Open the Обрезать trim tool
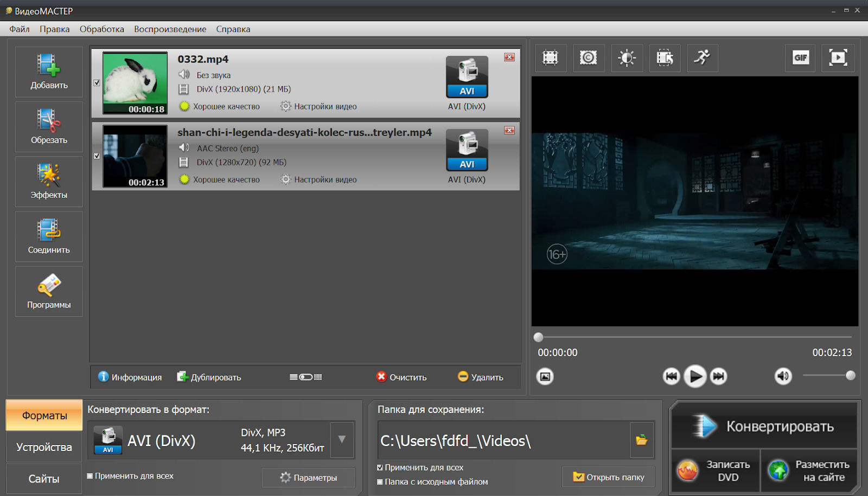The image size is (868, 496). pos(49,126)
